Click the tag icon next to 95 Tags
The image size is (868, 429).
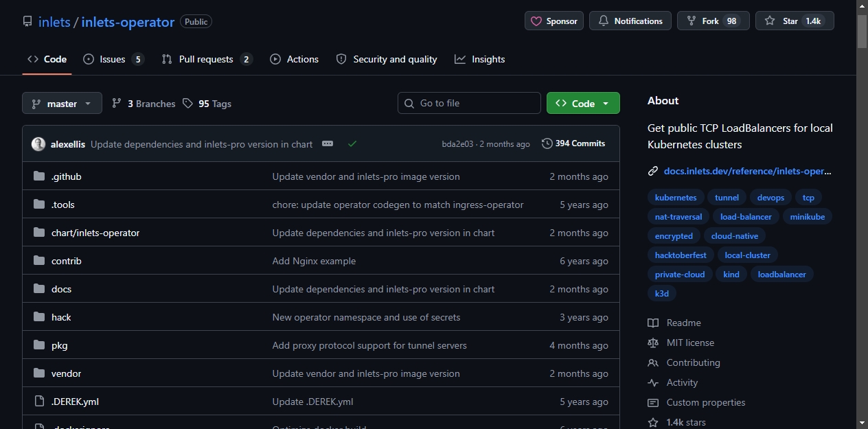click(x=188, y=104)
